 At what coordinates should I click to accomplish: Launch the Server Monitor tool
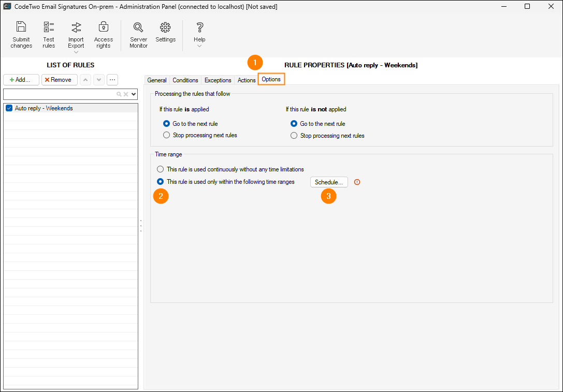click(138, 27)
